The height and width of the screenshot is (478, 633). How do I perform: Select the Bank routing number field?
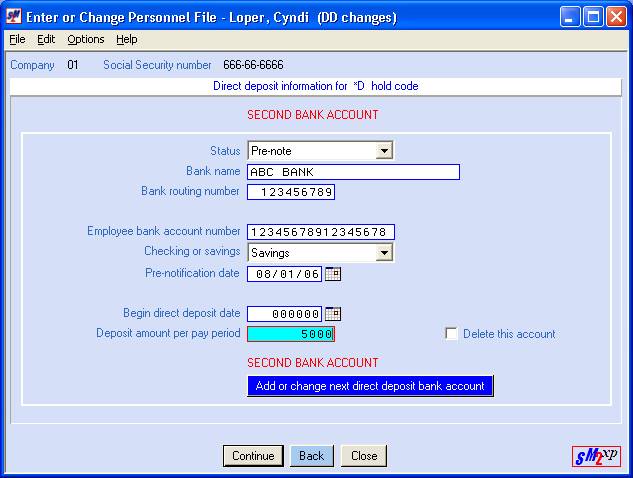[x=291, y=192]
